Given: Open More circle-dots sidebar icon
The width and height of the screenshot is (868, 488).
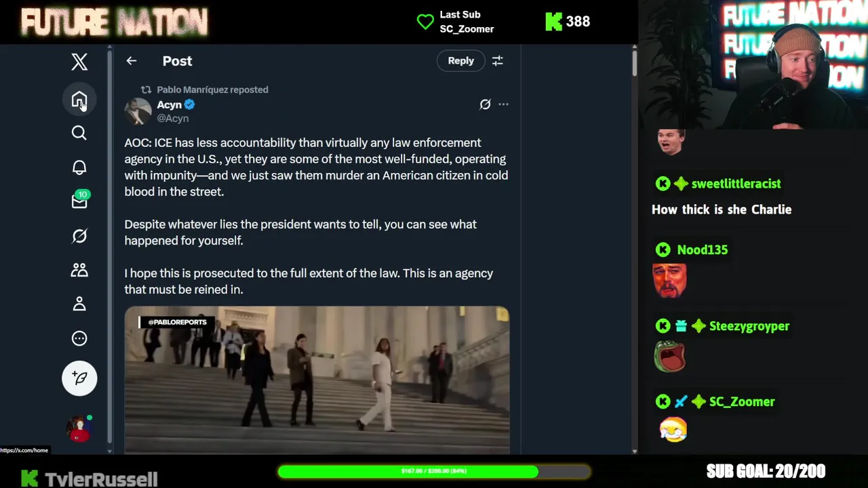Looking at the screenshot, I should (x=79, y=338).
